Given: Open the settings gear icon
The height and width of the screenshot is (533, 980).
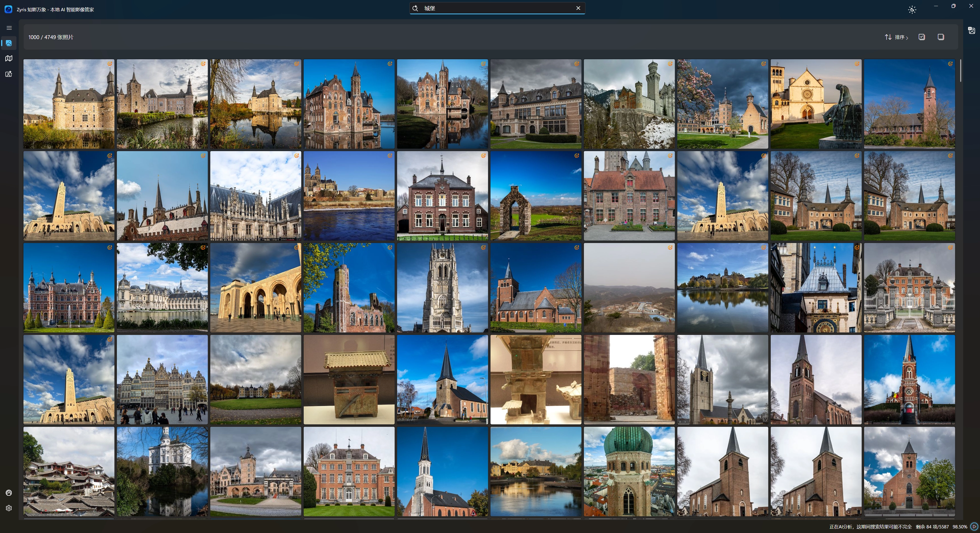Looking at the screenshot, I should [x=9, y=508].
